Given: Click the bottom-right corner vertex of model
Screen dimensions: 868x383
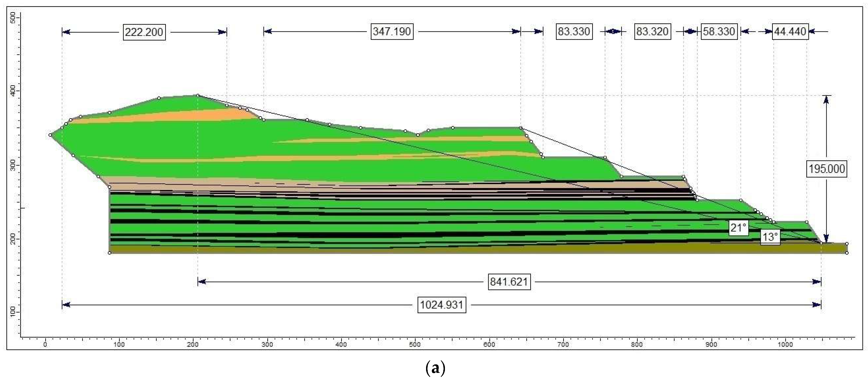Looking at the screenshot, I should tap(847, 253).
